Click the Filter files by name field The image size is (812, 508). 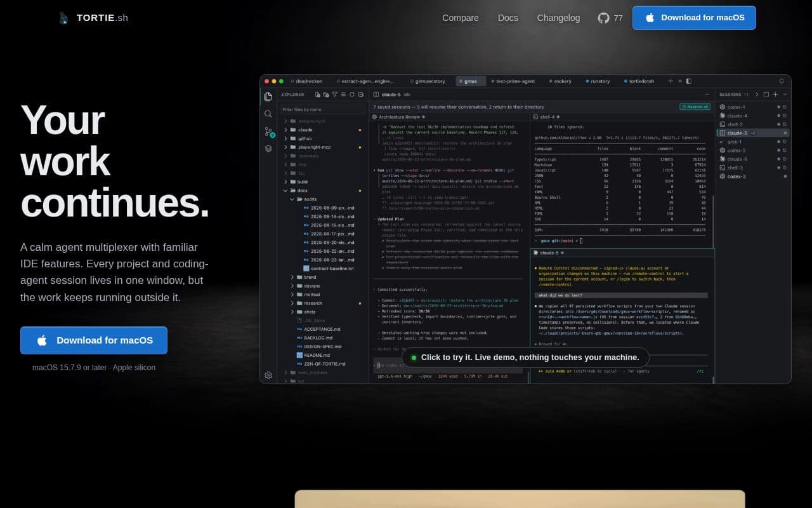[x=322, y=110]
